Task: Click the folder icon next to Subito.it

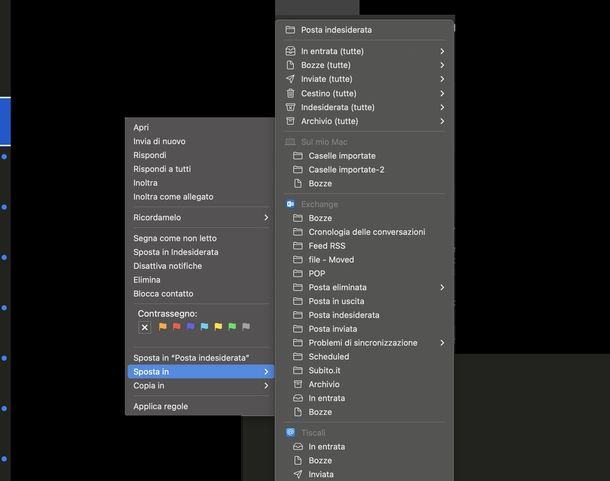Action: (298, 370)
